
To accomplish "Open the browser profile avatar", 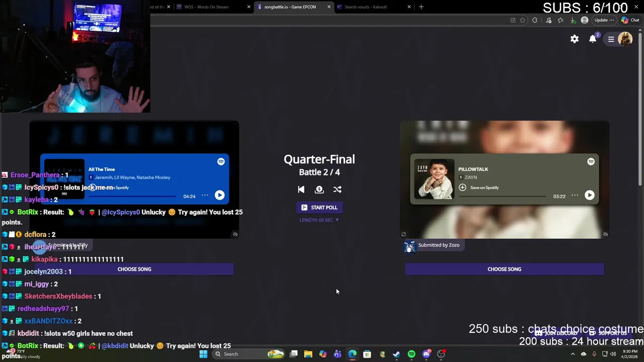I will (x=584, y=20).
